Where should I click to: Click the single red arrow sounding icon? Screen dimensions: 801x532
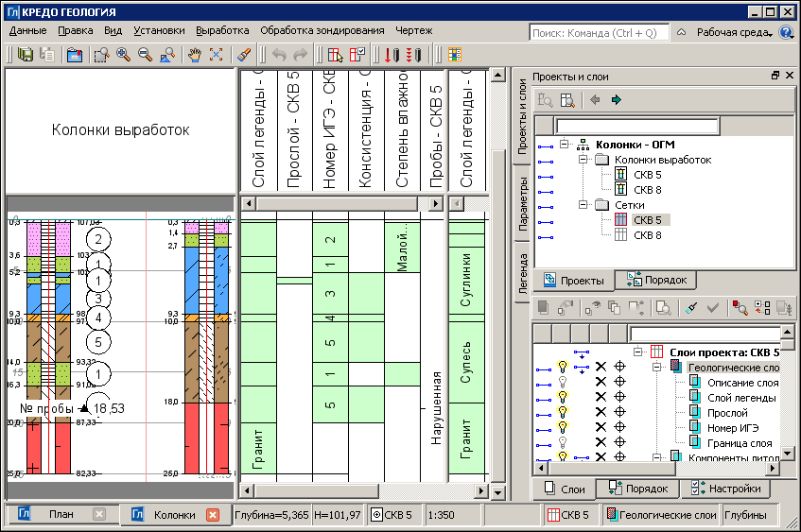tap(392, 55)
